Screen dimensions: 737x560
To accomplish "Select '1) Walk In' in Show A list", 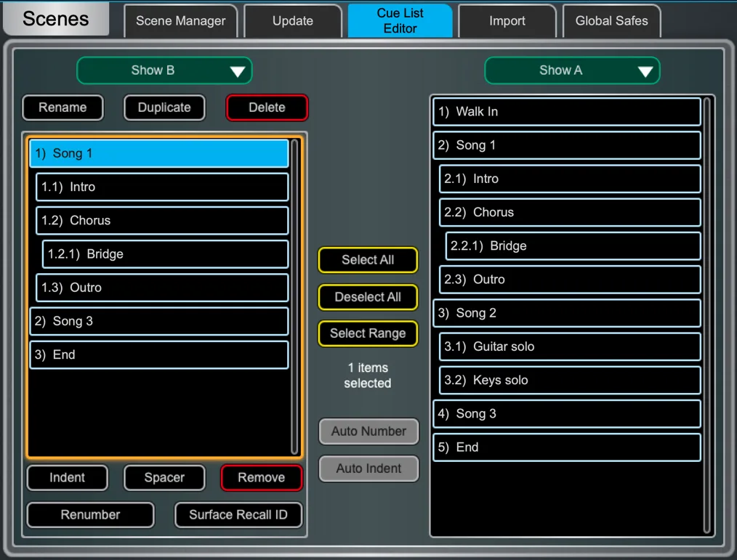I will (x=567, y=112).
